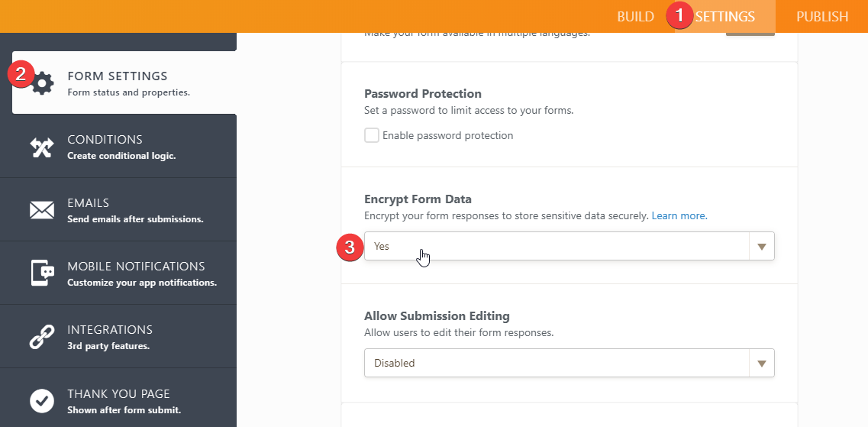Click the Enable password protection label
Screen dimensions: 868x427
tap(447, 135)
